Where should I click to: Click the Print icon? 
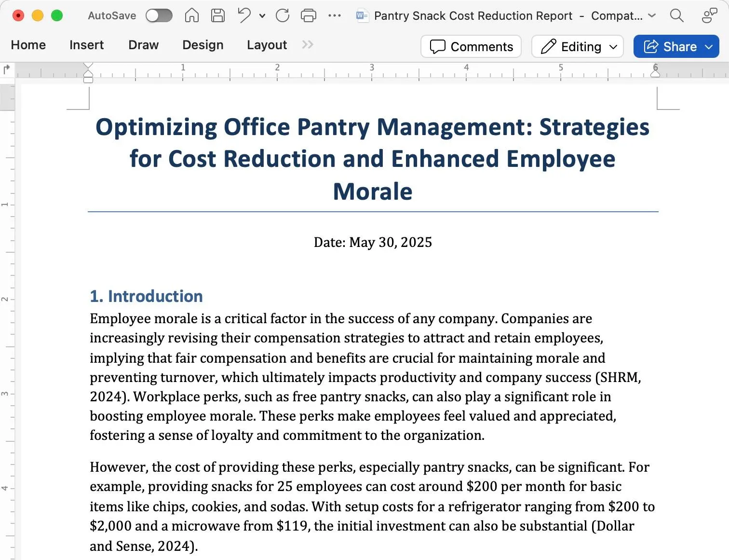tap(309, 15)
